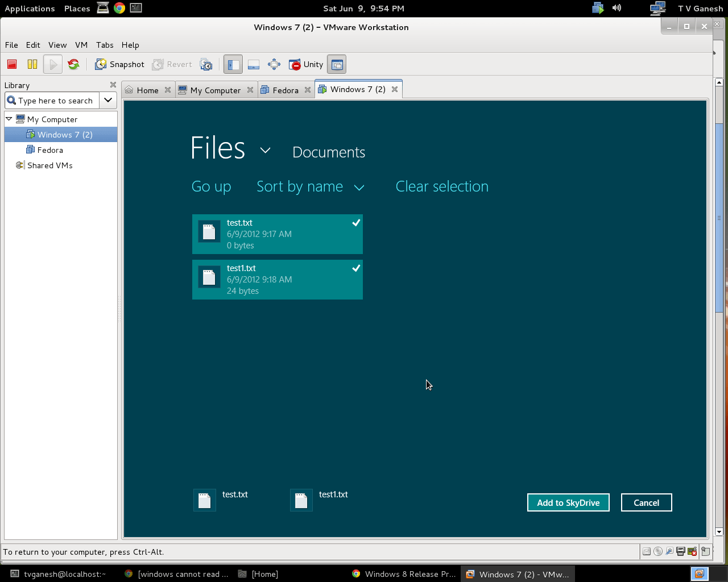Switch to Windows 8 Release Preview Chrome window
This screenshot has width=728, height=582.
point(404,574)
